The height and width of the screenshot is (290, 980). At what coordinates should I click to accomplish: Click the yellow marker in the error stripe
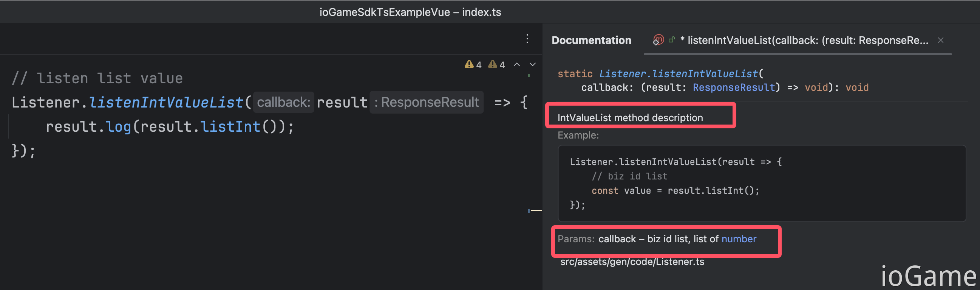[536, 210]
